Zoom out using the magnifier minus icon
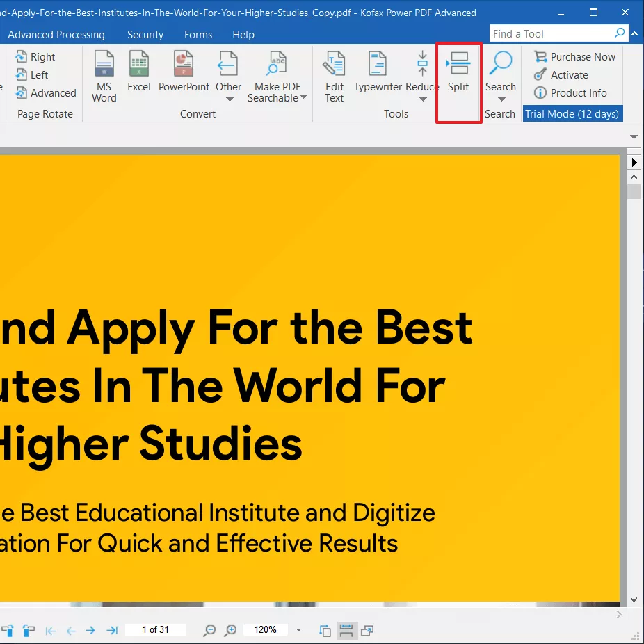This screenshot has width=644, height=644. coord(209,631)
